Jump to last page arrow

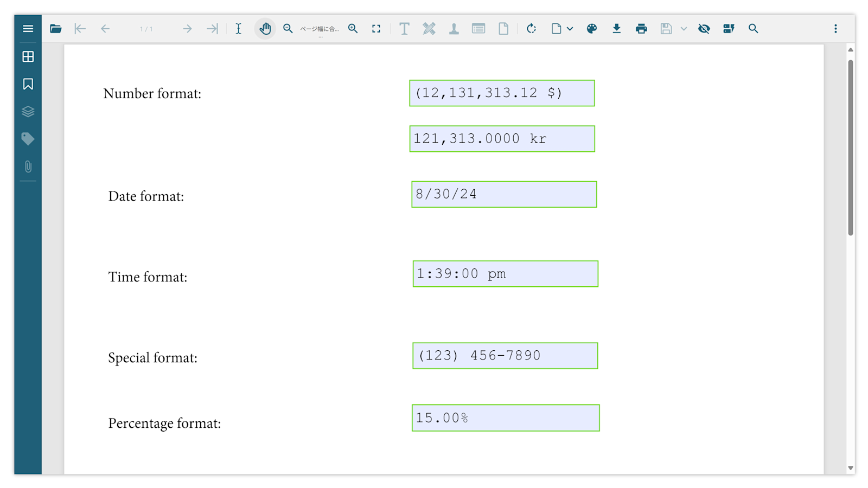[x=212, y=29]
